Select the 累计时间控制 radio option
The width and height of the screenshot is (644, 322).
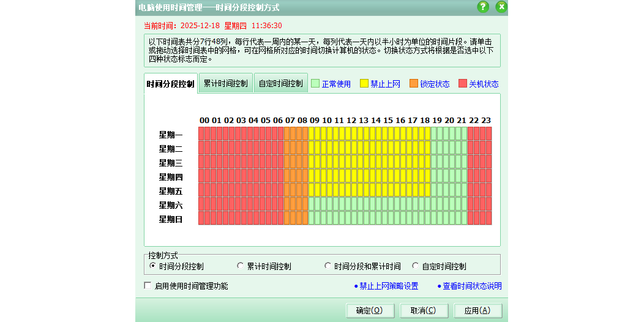(241, 266)
